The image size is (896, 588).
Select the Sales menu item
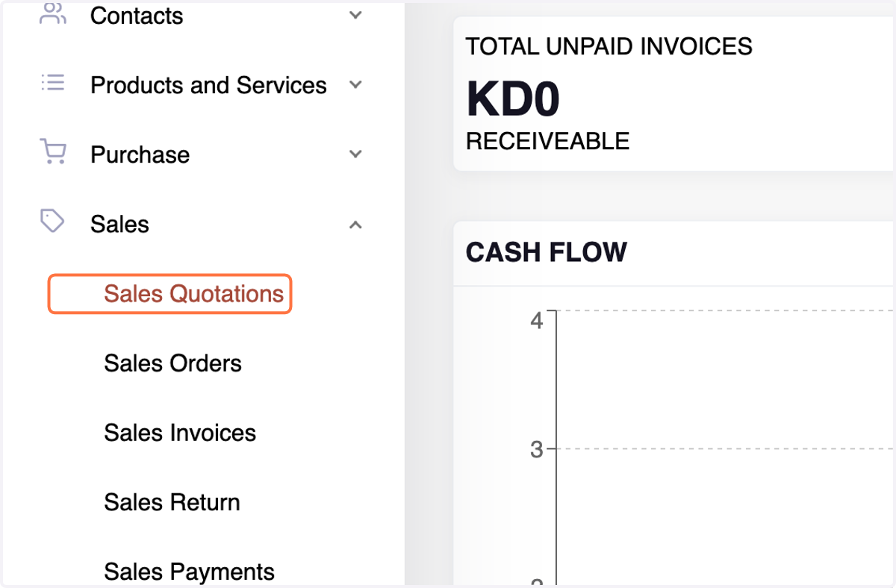coord(119,224)
